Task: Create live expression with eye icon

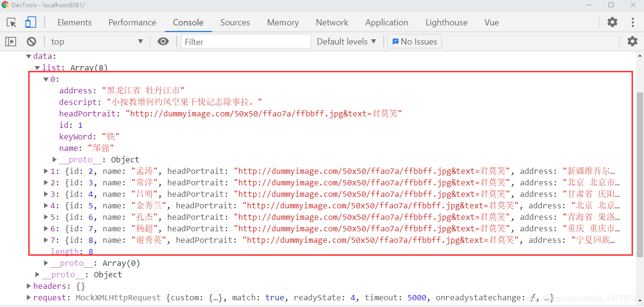Action: pyautogui.click(x=163, y=42)
